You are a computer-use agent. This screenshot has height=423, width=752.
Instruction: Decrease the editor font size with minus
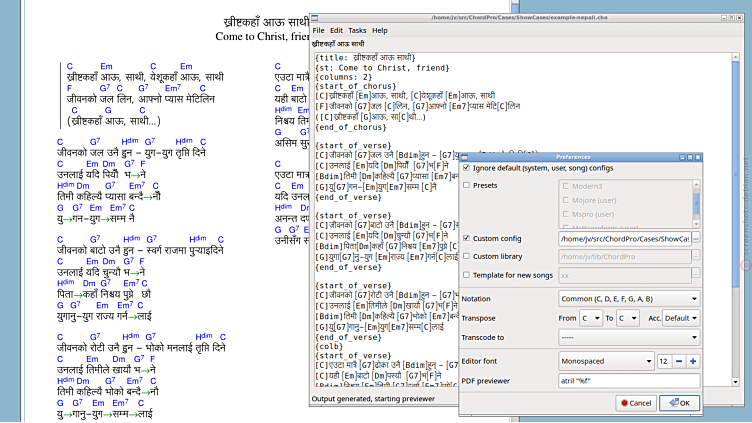[x=678, y=361]
